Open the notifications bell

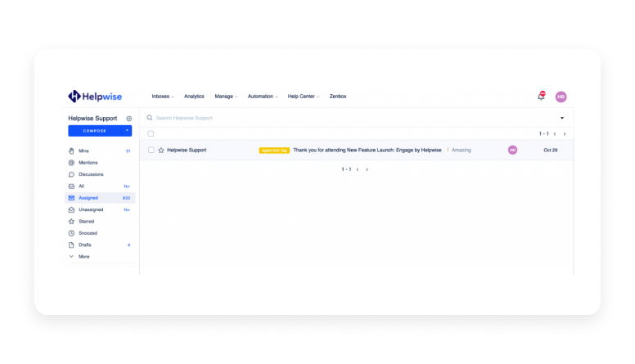(540, 97)
